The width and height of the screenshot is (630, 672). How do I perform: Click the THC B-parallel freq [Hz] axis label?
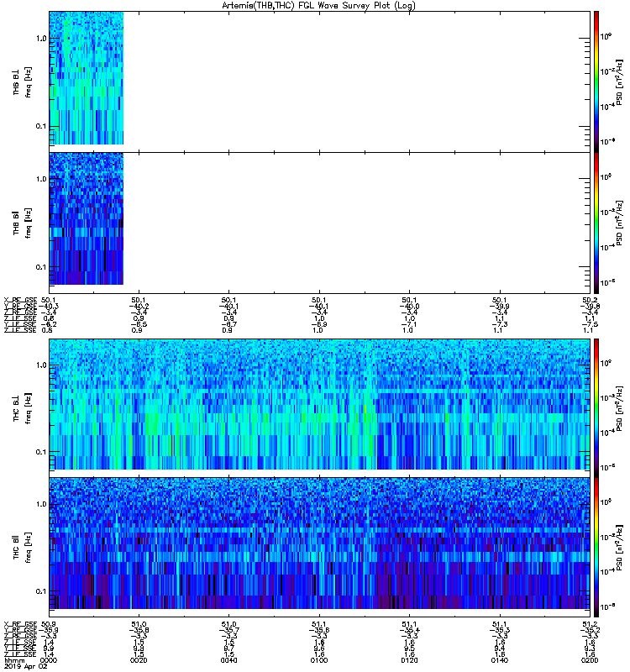[x=29, y=548]
